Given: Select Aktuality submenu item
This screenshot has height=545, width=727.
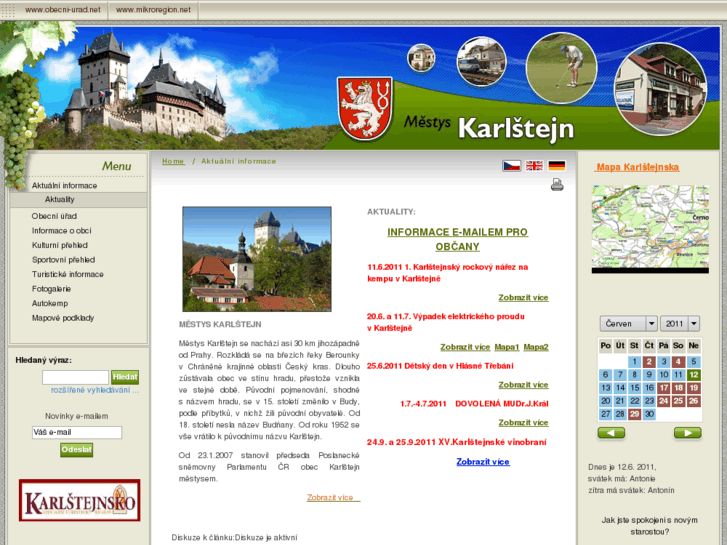Looking at the screenshot, I should (59, 199).
